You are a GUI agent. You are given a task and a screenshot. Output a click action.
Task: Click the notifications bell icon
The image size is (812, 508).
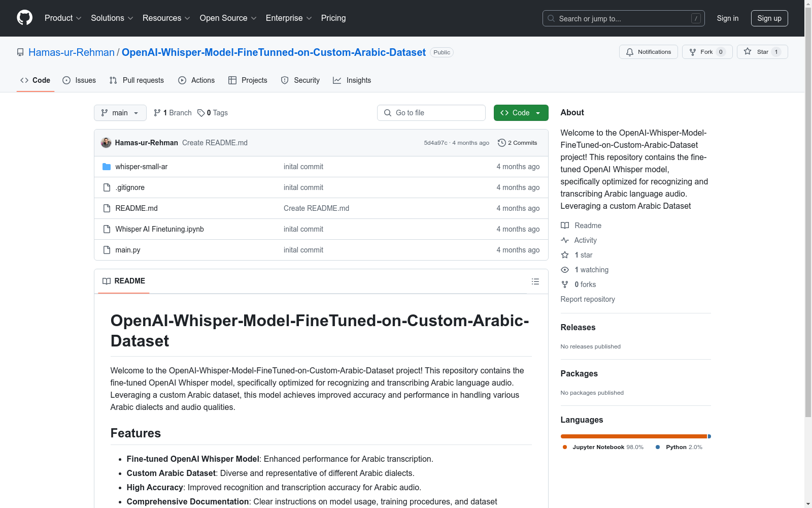(630, 52)
